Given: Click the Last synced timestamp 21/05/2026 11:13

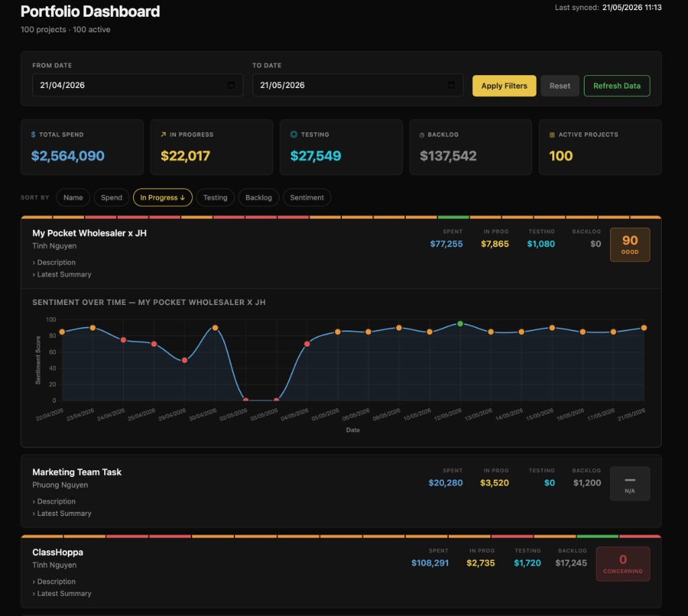Looking at the screenshot, I should point(632,7).
